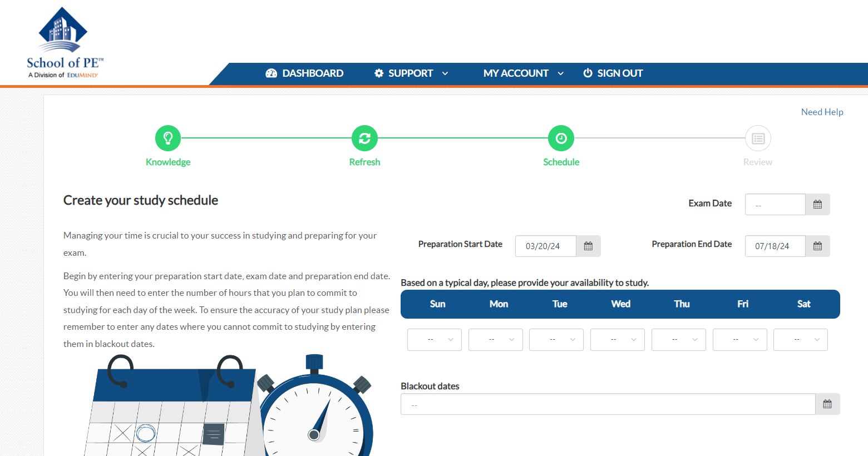Open calendar for Preparation Start Date
The width and height of the screenshot is (868, 456).
click(588, 246)
